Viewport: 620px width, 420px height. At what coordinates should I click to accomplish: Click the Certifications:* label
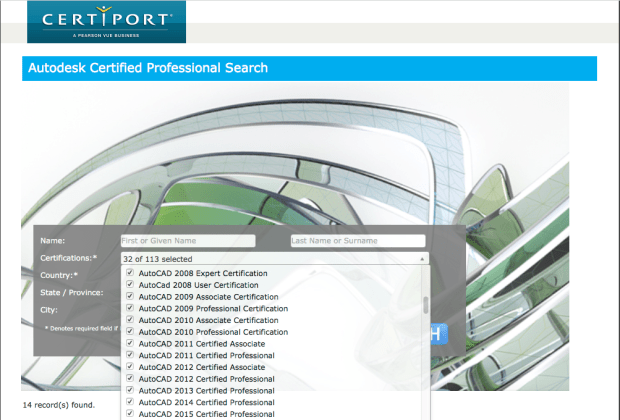click(x=68, y=258)
